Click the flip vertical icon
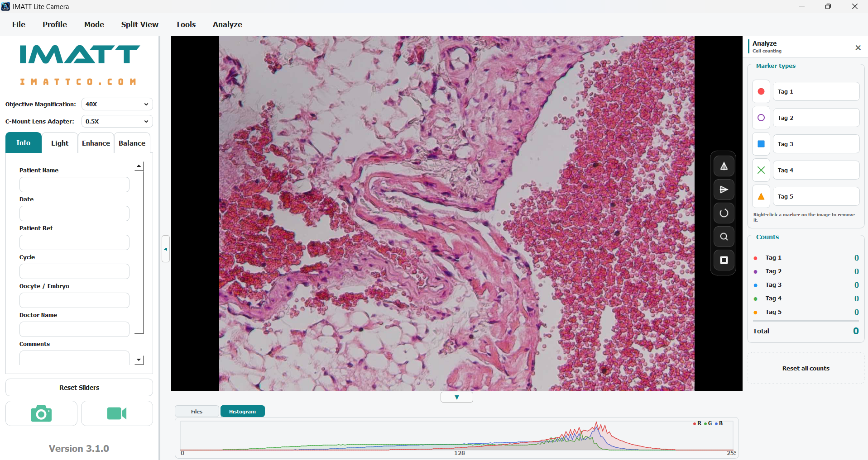Screen dimensions: 868x460 [724, 190]
